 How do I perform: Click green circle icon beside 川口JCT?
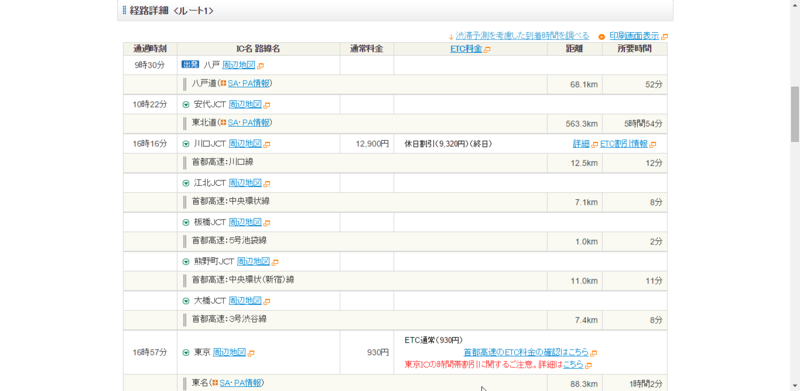186,144
